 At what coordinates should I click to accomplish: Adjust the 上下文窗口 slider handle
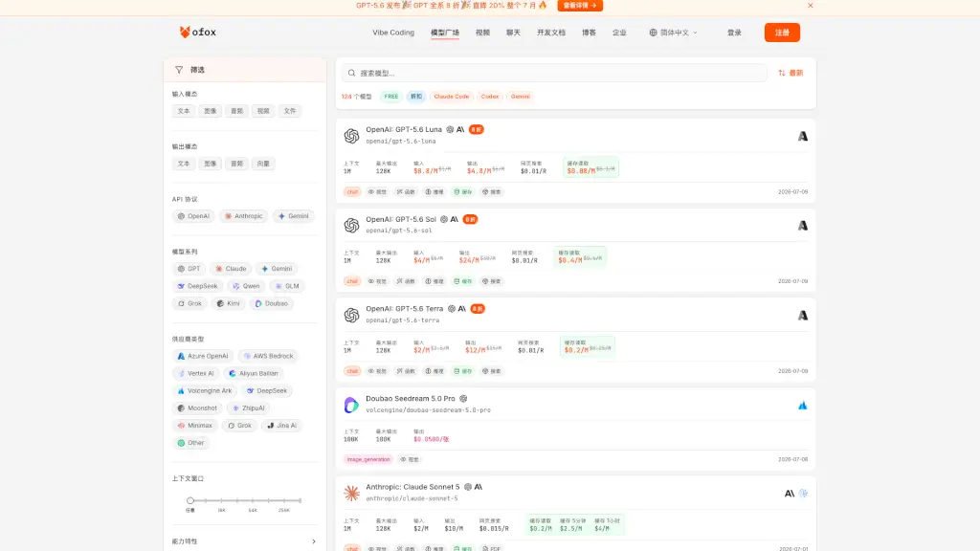coord(190,500)
